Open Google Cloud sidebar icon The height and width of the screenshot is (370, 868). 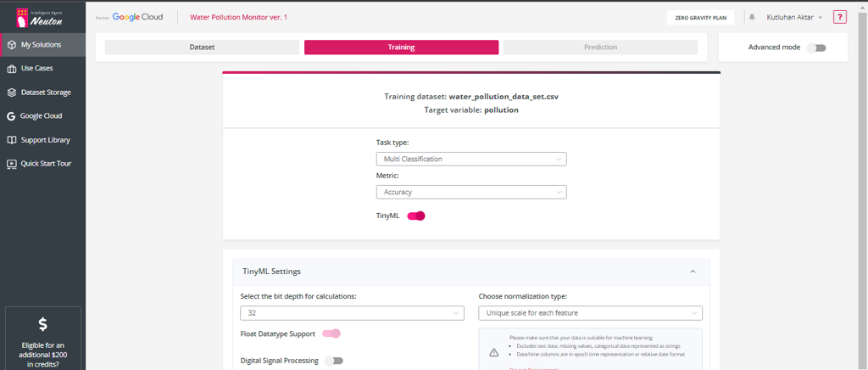11,116
